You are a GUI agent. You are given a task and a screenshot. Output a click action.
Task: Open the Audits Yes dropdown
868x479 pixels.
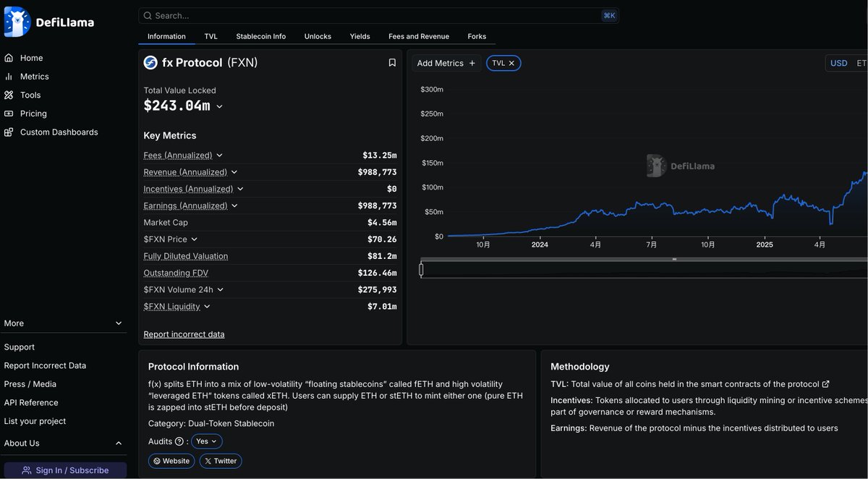(206, 441)
